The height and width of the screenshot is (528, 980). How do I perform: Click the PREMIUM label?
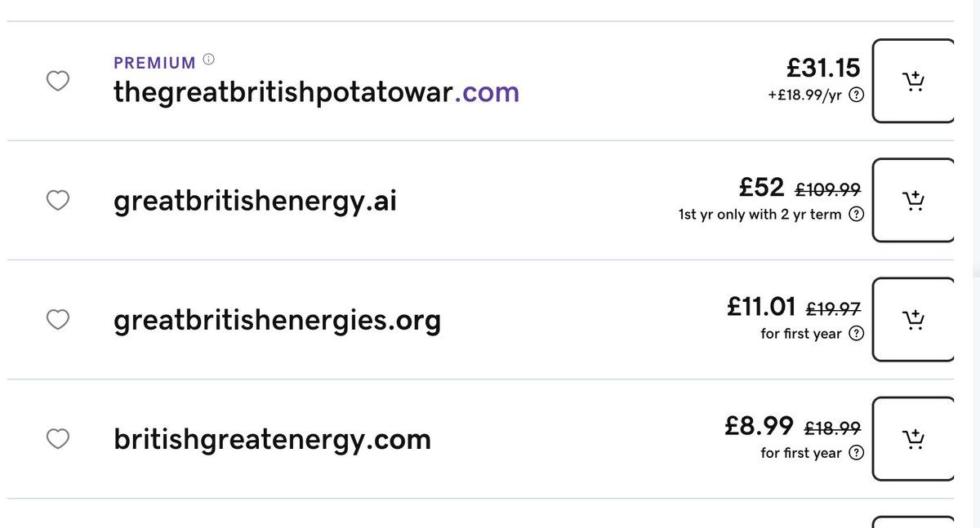pos(154,63)
